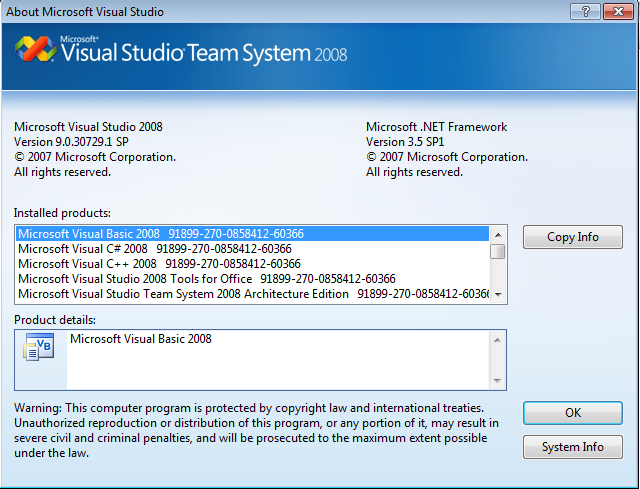Viewport: 640px width, 489px height.
Task: Close the About Microsoft Visual Studio dialog
Action: 618,11
